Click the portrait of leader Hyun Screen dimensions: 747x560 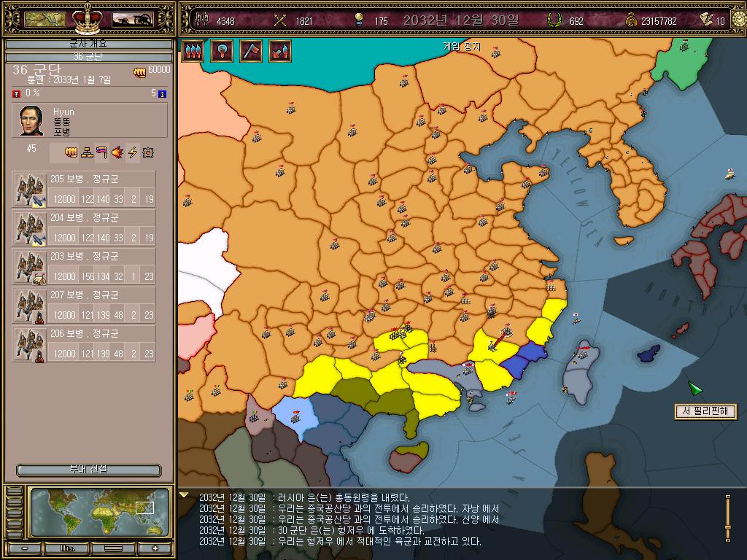[x=31, y=120]
